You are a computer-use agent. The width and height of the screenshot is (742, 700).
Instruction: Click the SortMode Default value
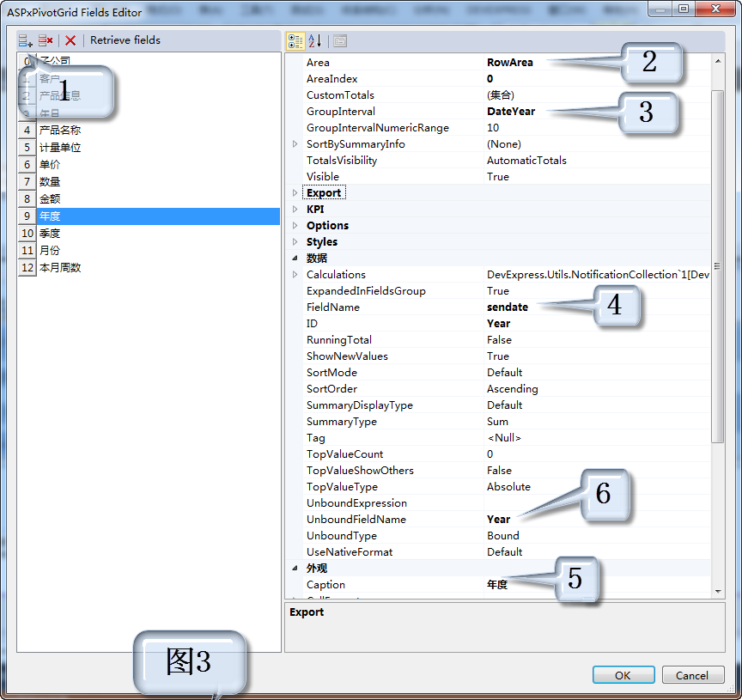point(504,373)
